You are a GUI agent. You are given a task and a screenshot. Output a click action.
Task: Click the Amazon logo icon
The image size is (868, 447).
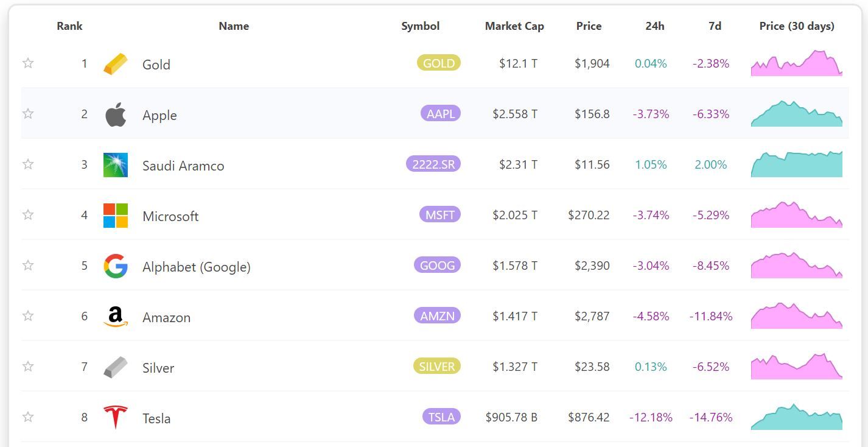pos(116,317)
